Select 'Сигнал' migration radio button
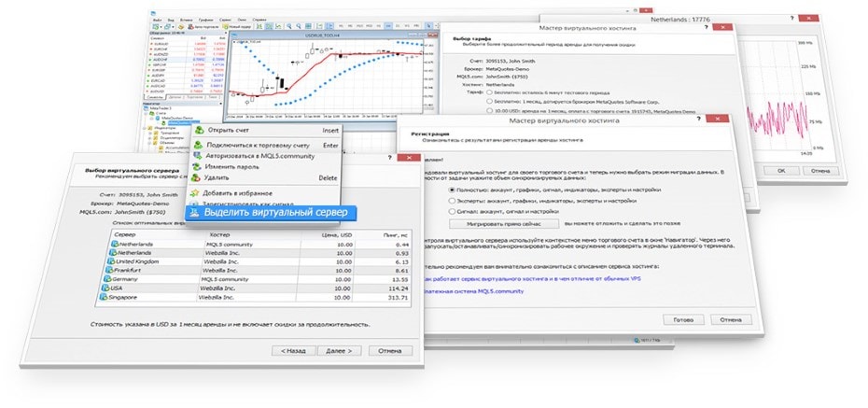 click(453, 211)
